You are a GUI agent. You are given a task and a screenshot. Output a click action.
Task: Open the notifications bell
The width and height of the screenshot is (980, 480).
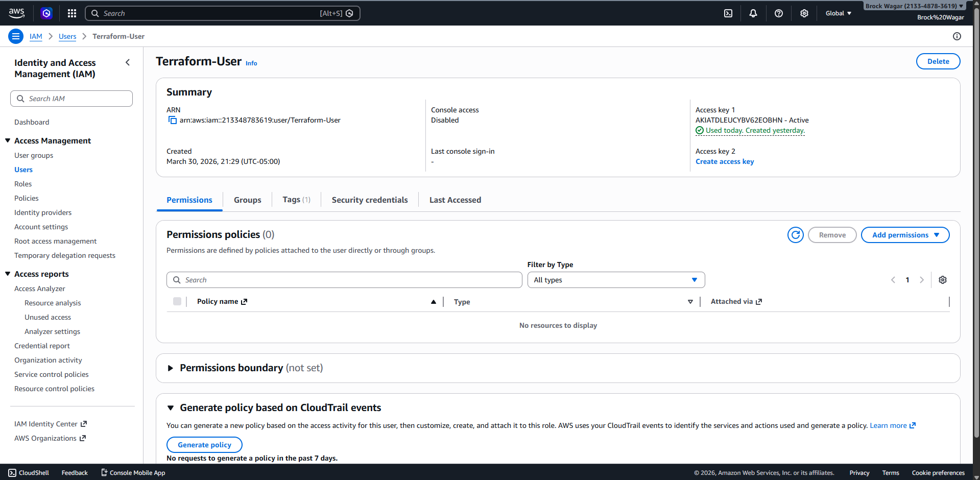tap(753, 13)
